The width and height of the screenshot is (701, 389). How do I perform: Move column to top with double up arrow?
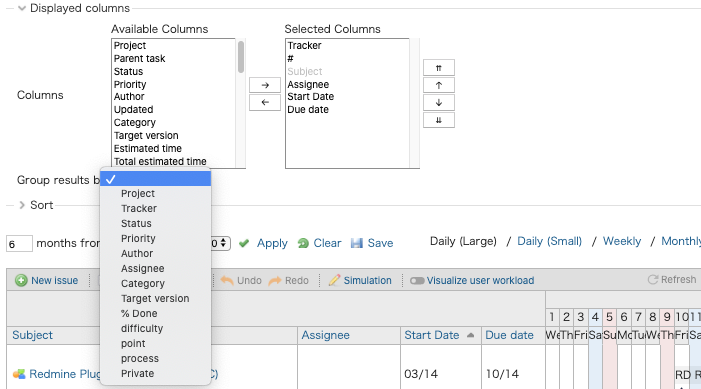click(x=439, y=68)
